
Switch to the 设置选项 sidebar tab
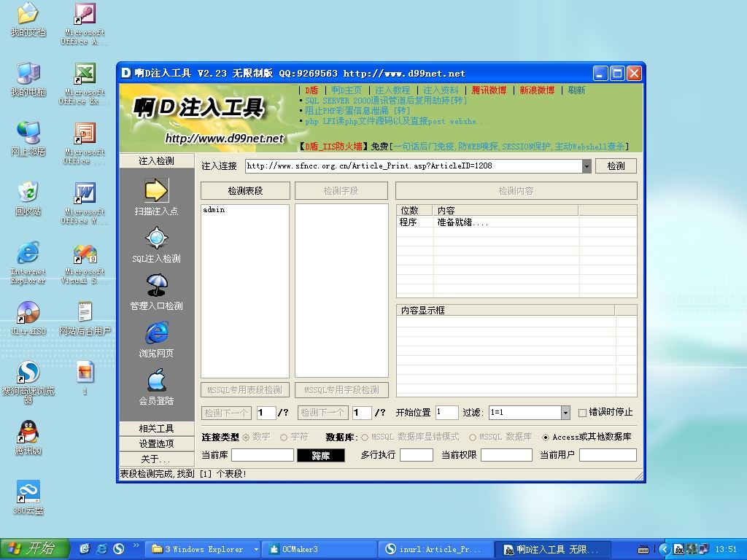[156, 444]
